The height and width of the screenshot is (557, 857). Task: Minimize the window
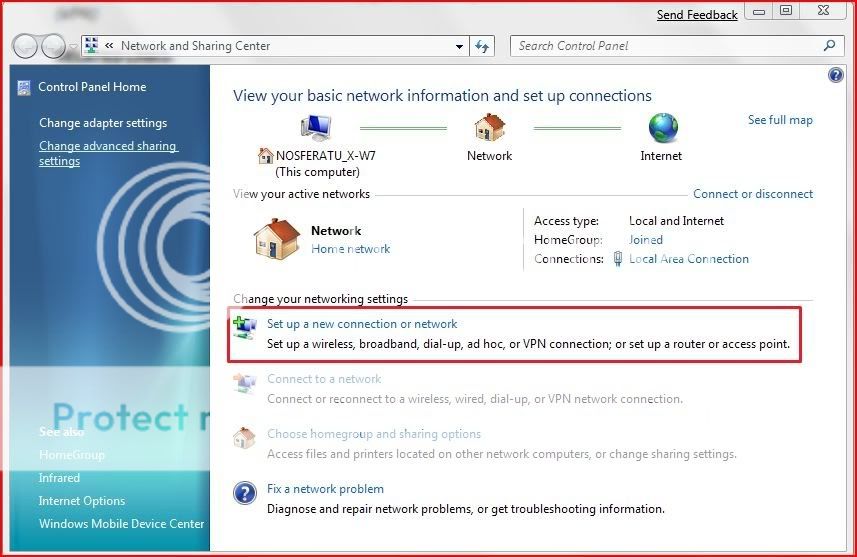click(759, 11)
